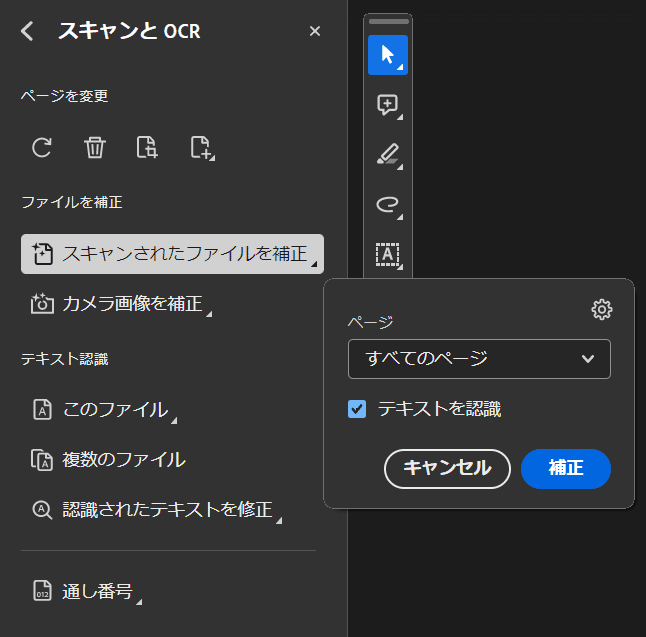The width and height of the screenshot is (646, 637).
Task: Click the delete page trash icon
Action: (95, 148)
